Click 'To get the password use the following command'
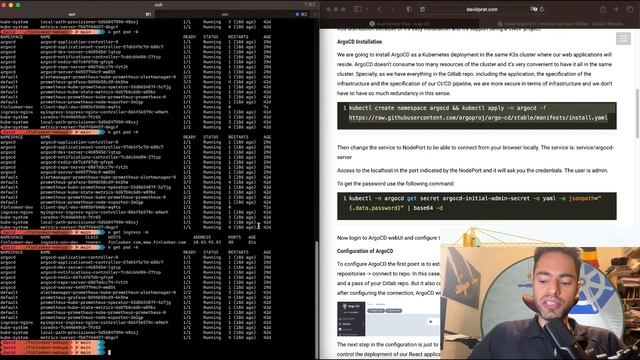The height and width of the screenshot is (360, 640). click(x=395, y=184)
